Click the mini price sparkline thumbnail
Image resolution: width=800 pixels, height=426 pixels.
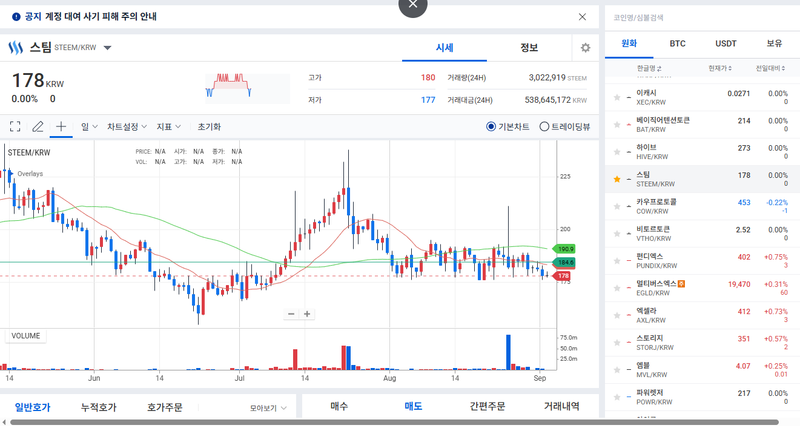click(x=247, y=88)
